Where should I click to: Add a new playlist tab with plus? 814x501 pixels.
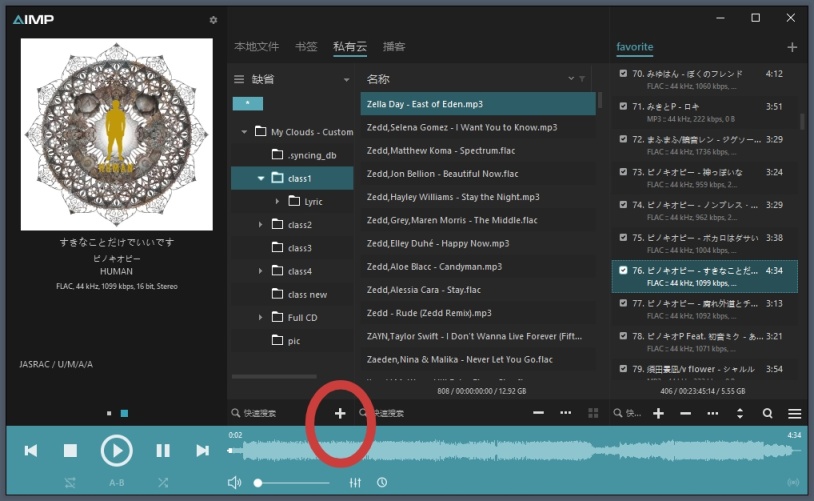(792, 47)
